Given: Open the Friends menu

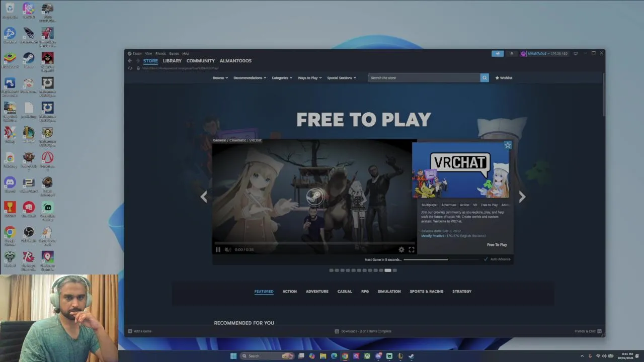Looking at the screenshot, I should [x=160, y=53].
